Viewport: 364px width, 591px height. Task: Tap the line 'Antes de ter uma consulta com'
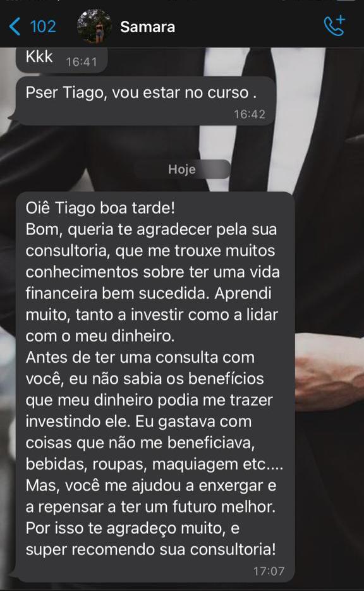(140, 357)
